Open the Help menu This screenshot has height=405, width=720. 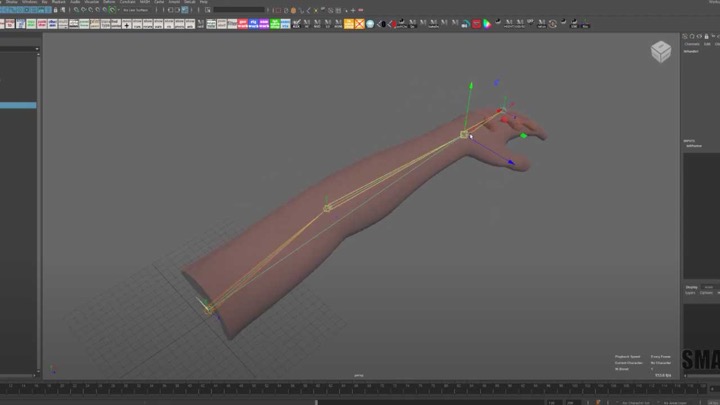click(203, 2)
